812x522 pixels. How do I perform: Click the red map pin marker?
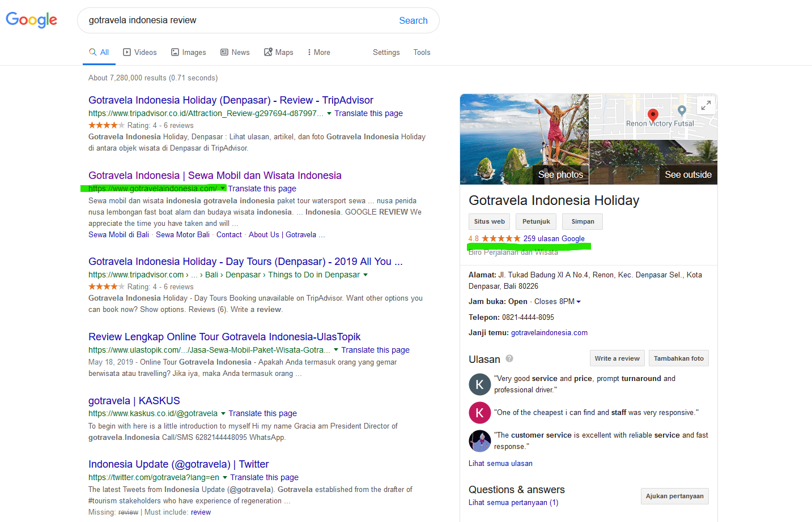pos(653,117)
